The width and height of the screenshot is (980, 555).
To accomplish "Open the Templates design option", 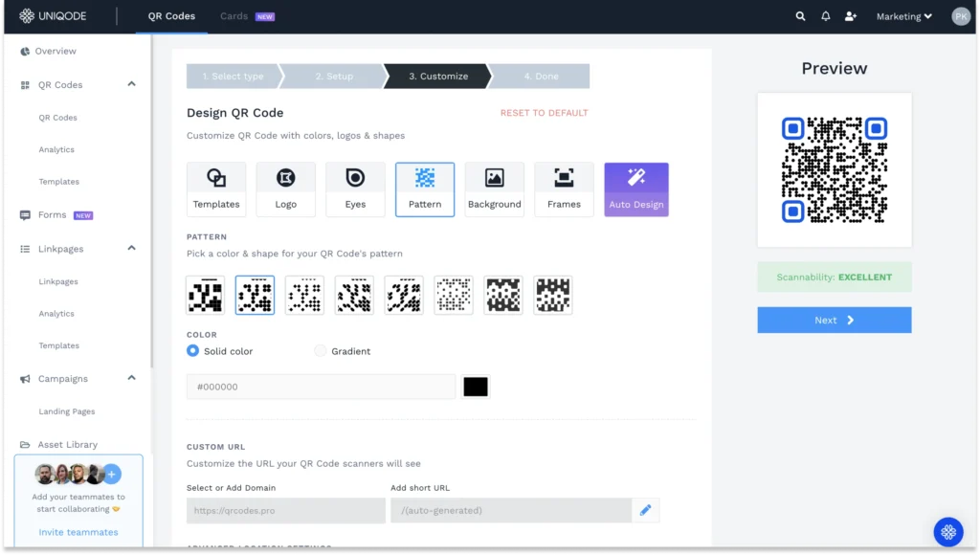I will (216, 189).
